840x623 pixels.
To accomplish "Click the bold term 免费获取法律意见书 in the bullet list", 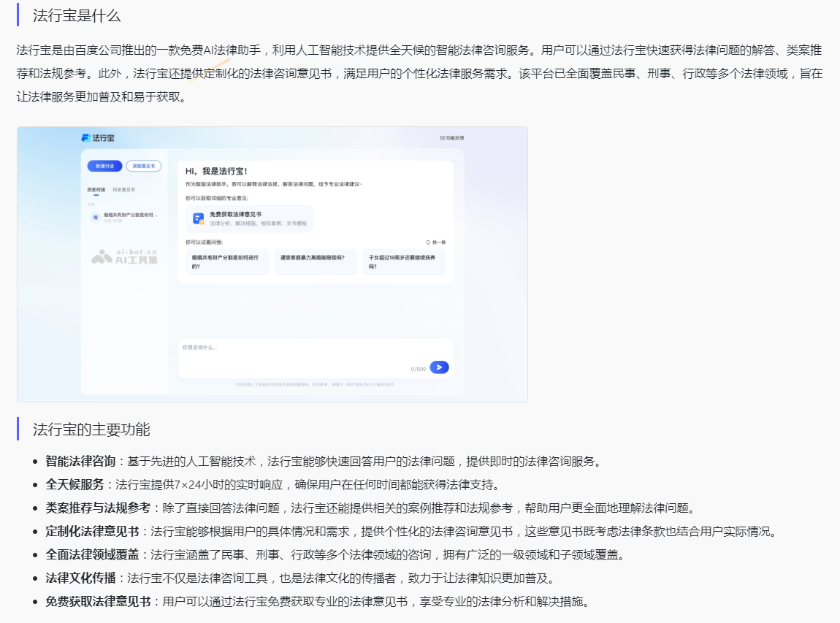I will tap(98, 602).
